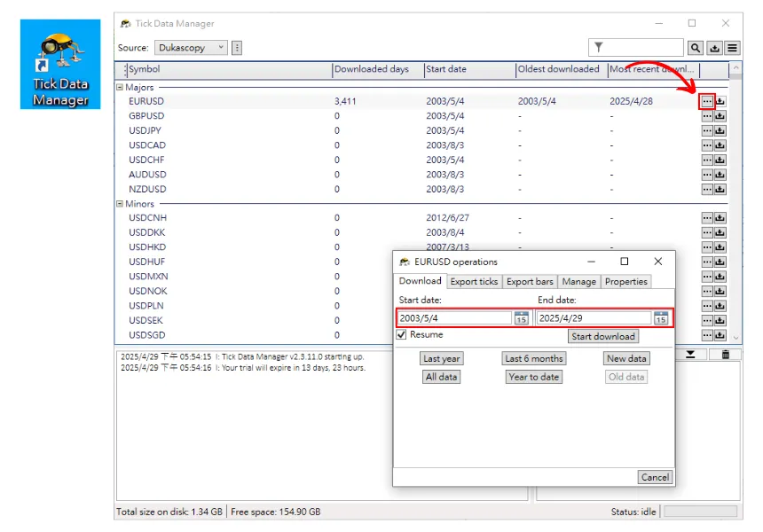Screen dimensions: 763x532
Task: Click download icon in USDDKK row
Action: pyautogui.click(x=720, y=232)
